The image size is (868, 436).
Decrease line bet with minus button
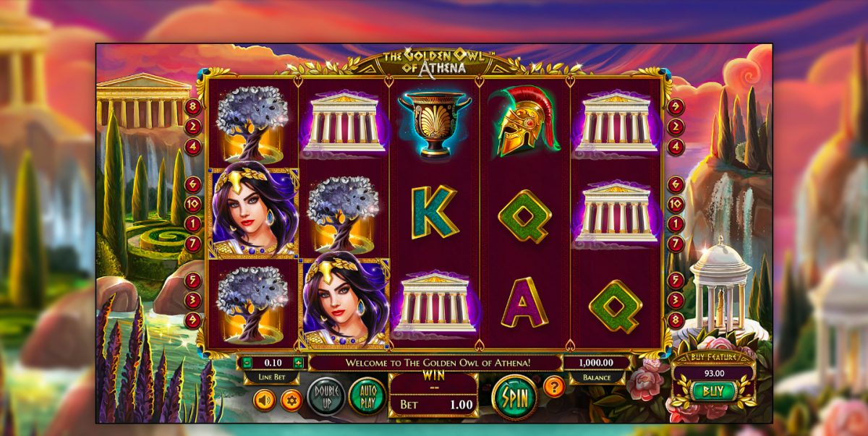[x=247, y=363]
